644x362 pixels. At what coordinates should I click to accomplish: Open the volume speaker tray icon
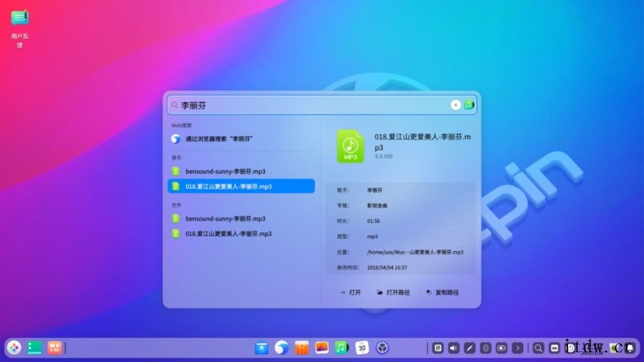[453, 348]
